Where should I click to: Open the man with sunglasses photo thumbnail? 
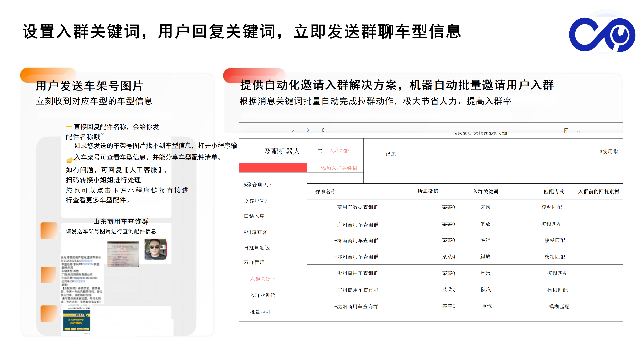click(156, 249)
